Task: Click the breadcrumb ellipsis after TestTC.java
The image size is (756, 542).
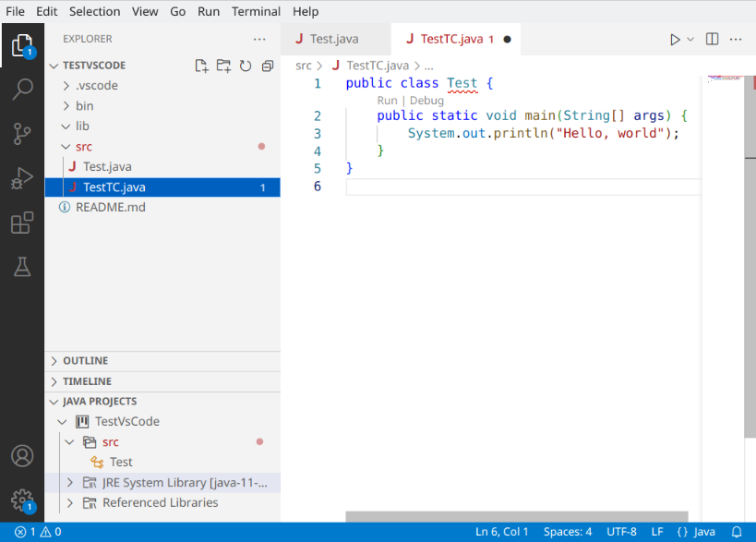Action: [x=428, y=66]
